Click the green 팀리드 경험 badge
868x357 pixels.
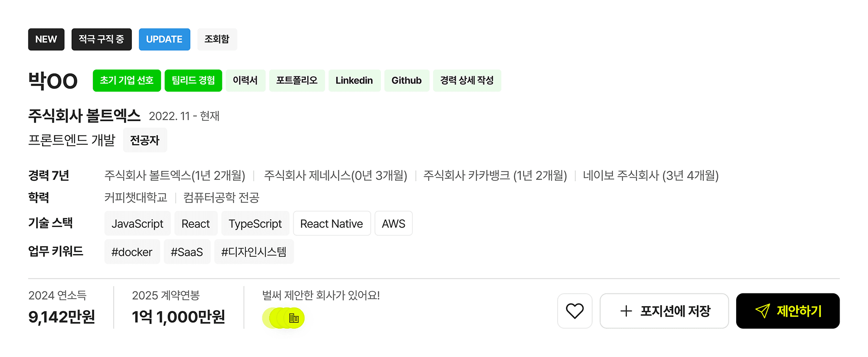tap(193, 81)
